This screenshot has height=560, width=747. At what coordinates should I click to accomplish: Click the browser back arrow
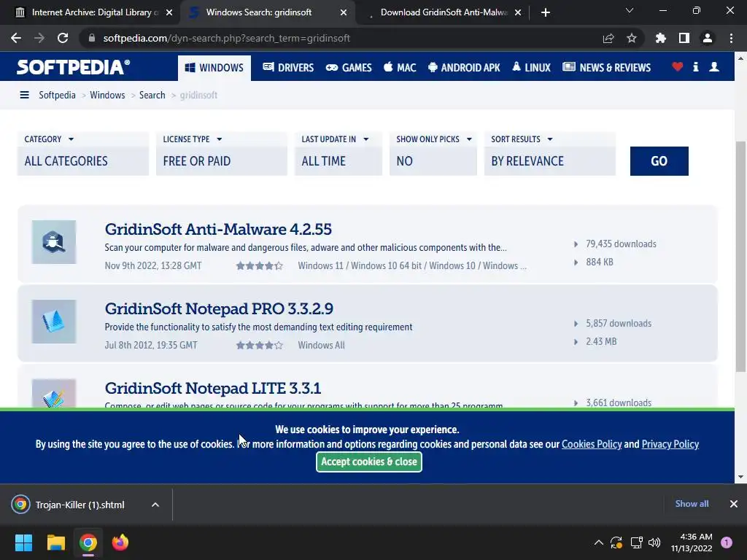(x=16, y=38)
